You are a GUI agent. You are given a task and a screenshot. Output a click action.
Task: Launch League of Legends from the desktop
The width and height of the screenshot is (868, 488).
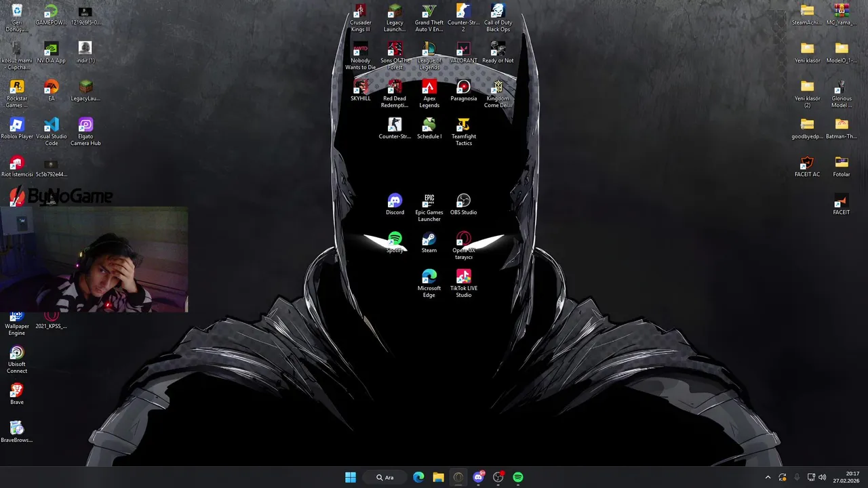click(429, 56)
